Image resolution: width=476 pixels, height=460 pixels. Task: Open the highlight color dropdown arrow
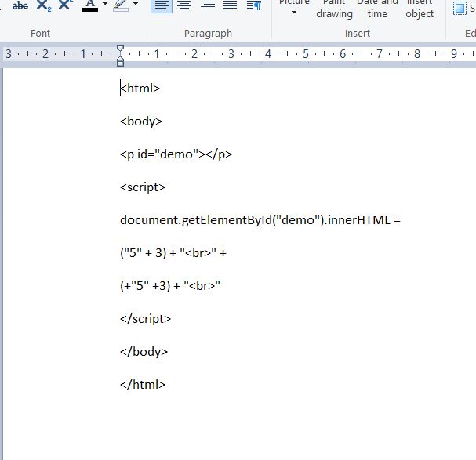click(136, 4)
